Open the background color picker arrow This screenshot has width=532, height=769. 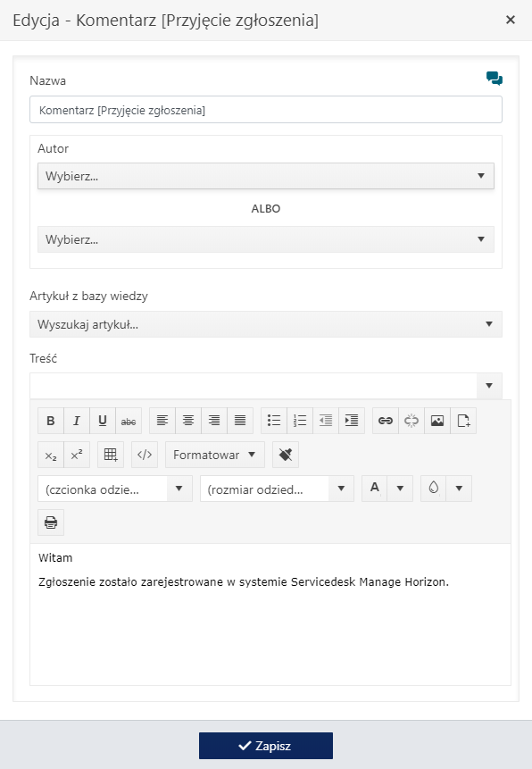(459, 489)
